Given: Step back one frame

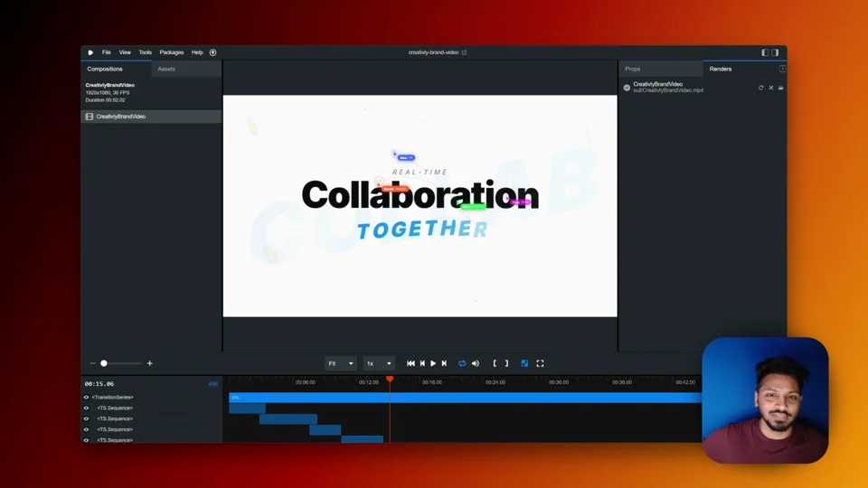Looking at the screenshot, I should [422, 363].
